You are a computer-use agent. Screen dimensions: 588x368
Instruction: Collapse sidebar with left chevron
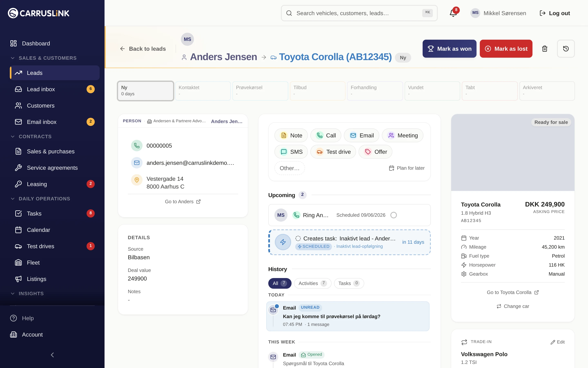[52, 355]
